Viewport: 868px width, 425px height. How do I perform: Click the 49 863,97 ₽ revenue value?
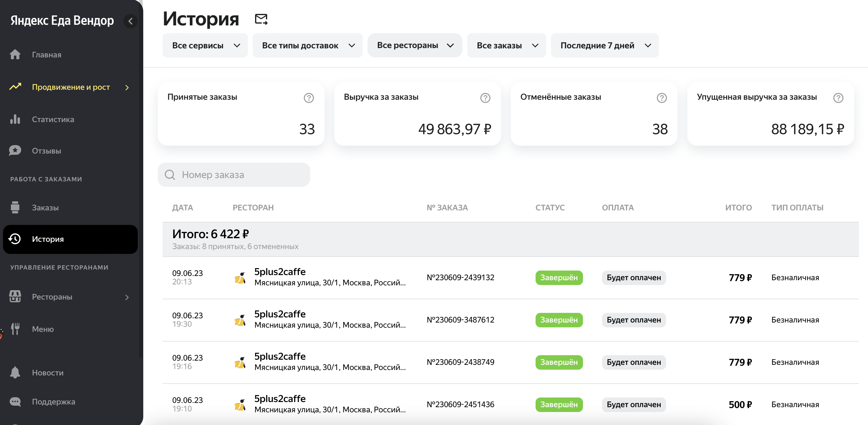(x=455, y=129)
